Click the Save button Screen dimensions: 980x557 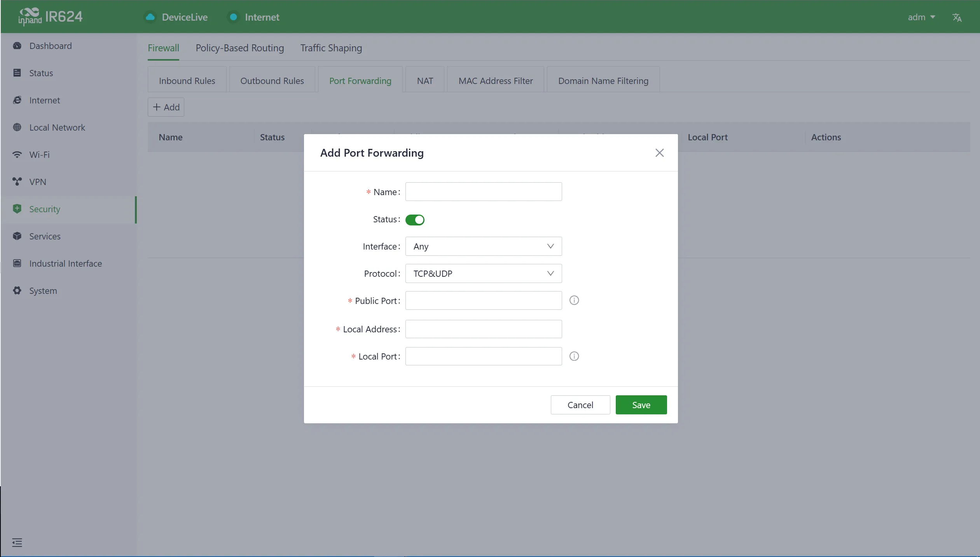[x=641, y=405]
